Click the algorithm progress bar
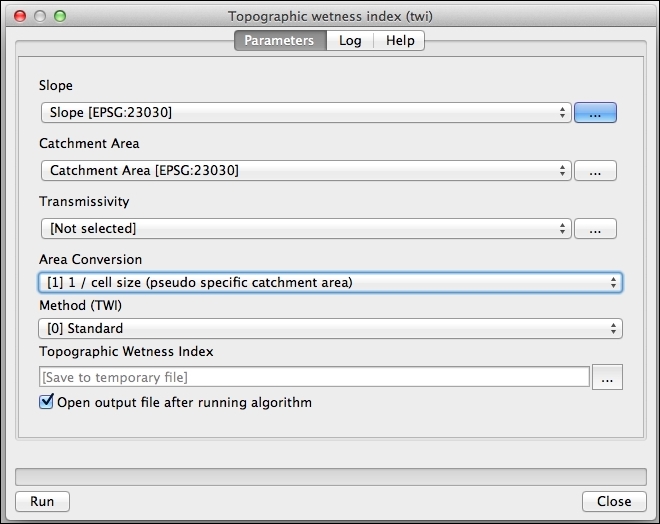 pos(330,476)
